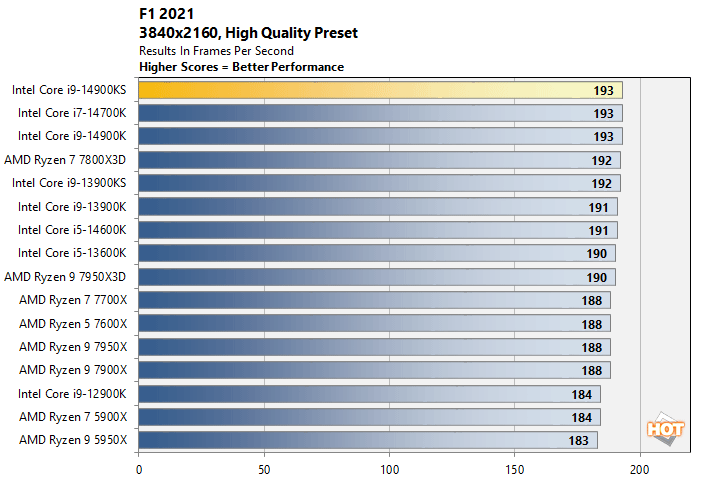Click the 193 score for Core i9-14900K
This screenshot has width=708, height=481.
coord(603,137)
